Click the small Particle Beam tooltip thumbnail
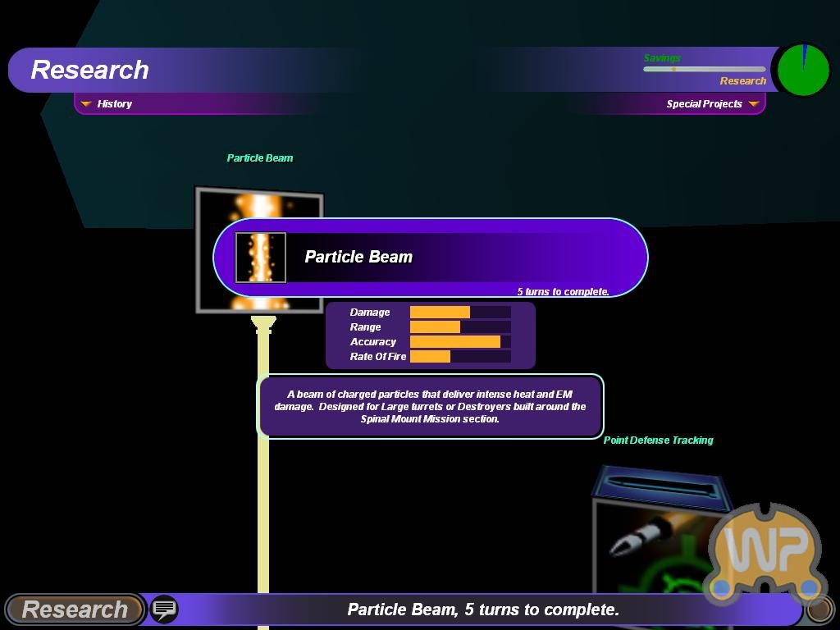 [x=261, y=258]
